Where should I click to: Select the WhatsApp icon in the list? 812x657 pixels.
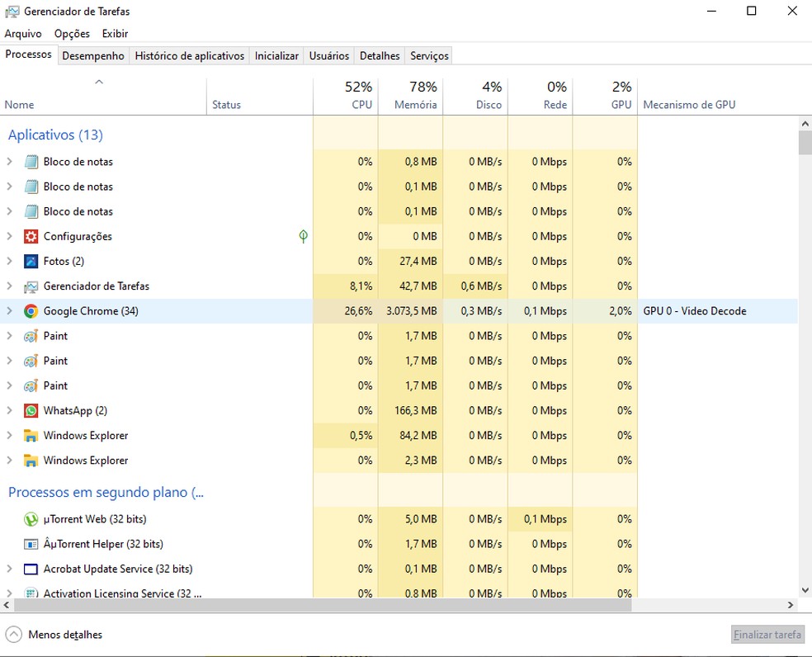pos(31,411)
